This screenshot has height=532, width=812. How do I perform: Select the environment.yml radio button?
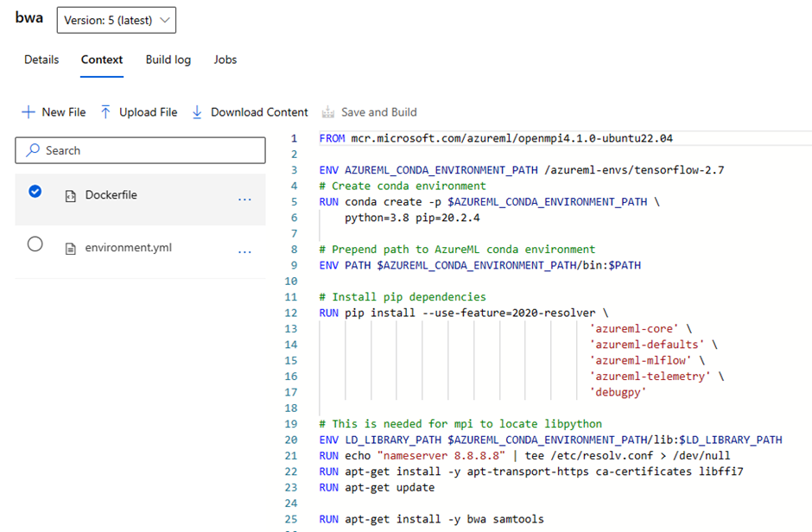coord(35,244)
